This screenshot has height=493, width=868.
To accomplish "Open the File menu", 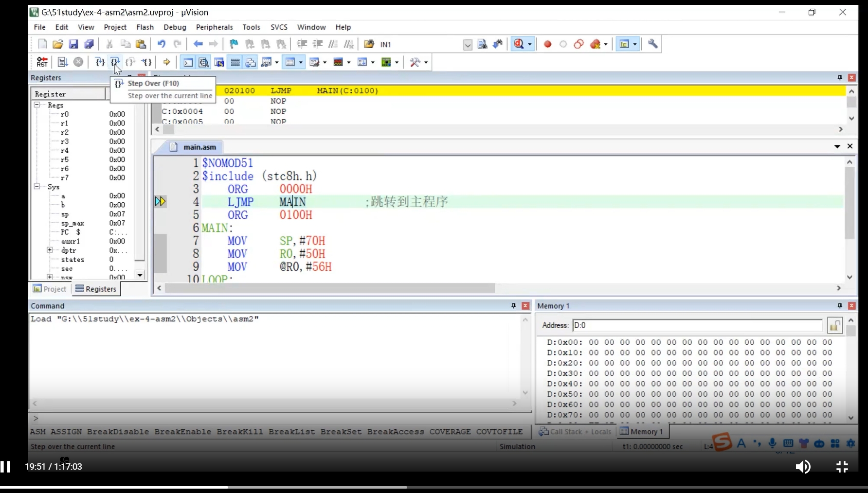I will tap(39, 27).
